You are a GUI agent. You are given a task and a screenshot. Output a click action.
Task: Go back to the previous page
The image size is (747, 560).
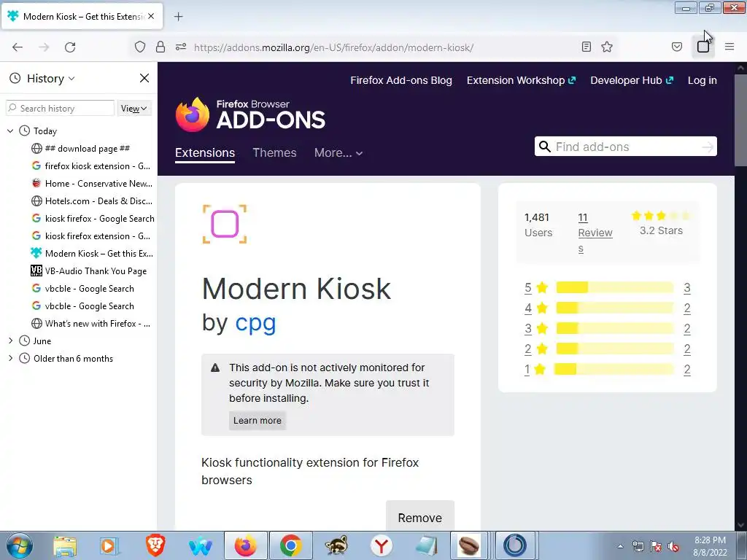18,47
